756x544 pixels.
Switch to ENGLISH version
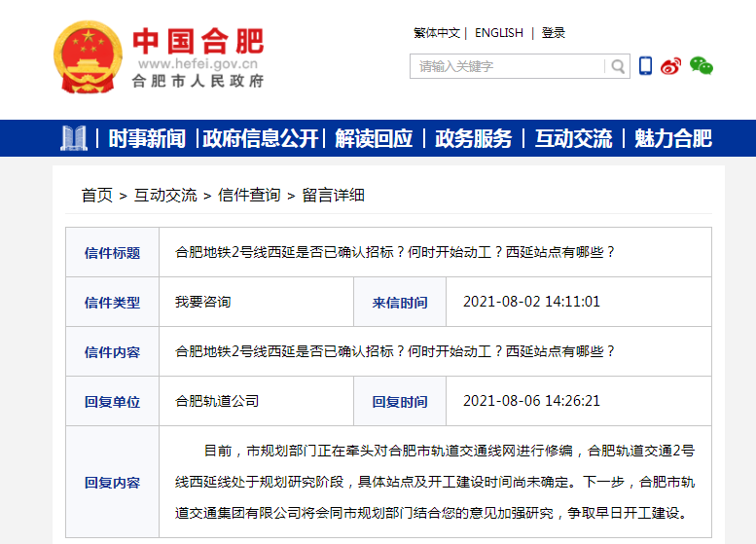pyautogui.click(x=499, y=33)
